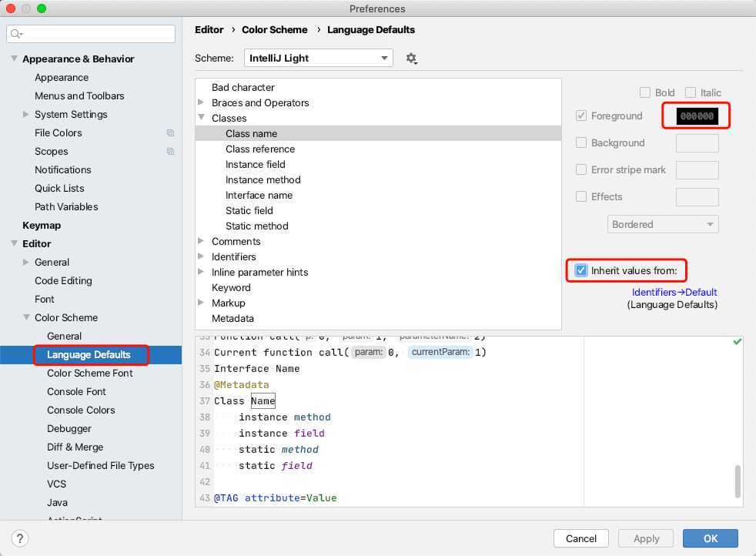756x556 pixels.
Task: Click Color Scheme in the breadcrumb
Action: 274,30
